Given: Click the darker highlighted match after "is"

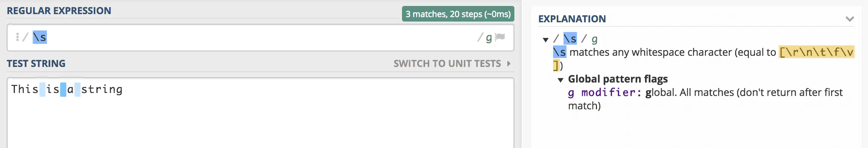Looking at the screenshot, I should [63, 90].
